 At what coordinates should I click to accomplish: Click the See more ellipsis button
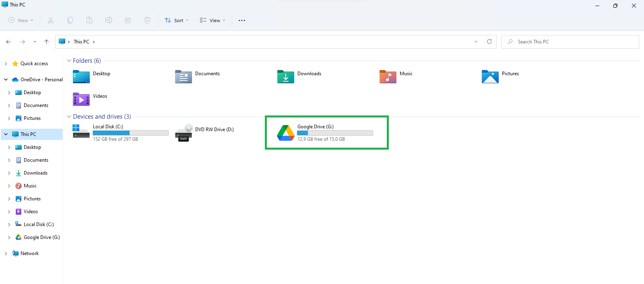(242, 20)
